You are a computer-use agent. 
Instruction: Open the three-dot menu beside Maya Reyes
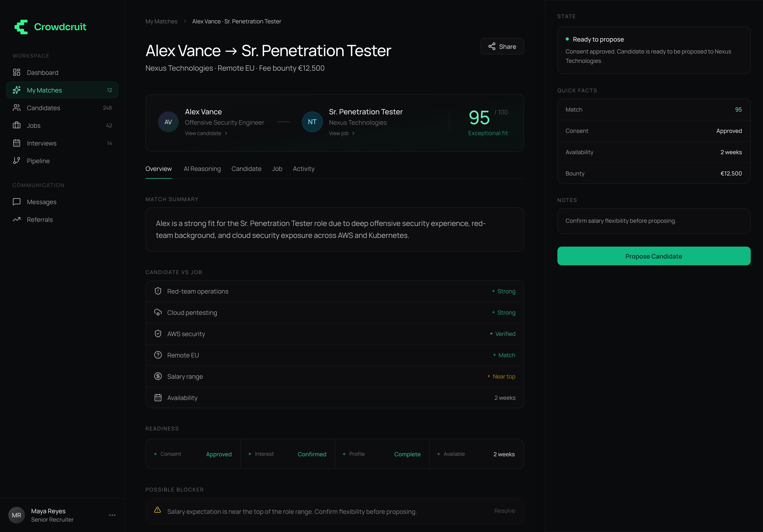pos(112,515)
